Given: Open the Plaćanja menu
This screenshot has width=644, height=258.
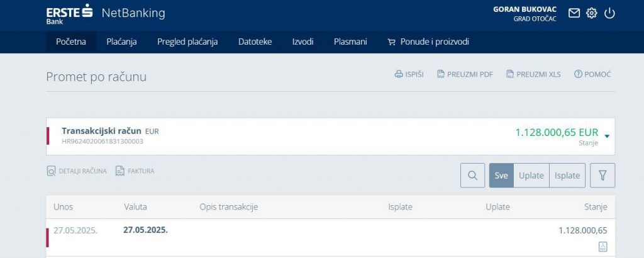Looking at the screenshot, I should pyautogui.click(x=121, y=42).
